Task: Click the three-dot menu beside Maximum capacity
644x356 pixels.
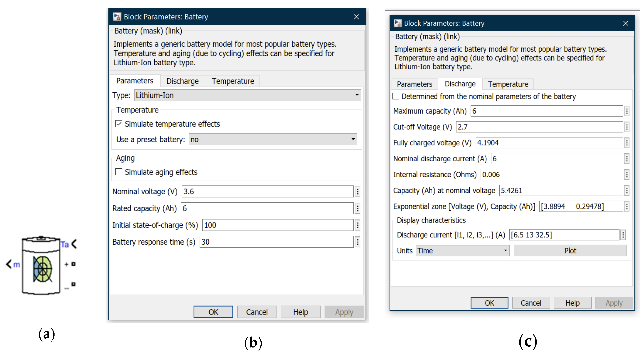Action: [626, 111]
